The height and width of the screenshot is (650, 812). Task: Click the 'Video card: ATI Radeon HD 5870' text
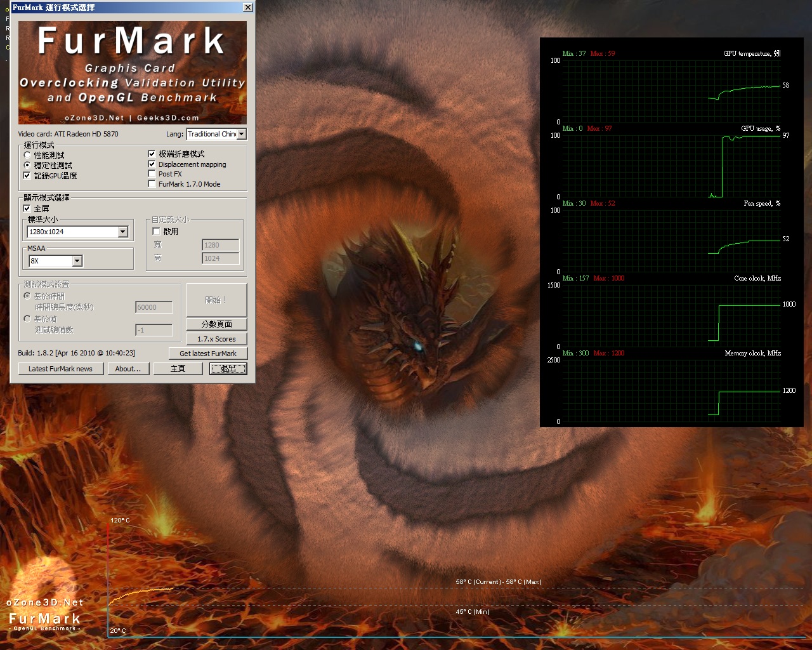tap(69, 134)
